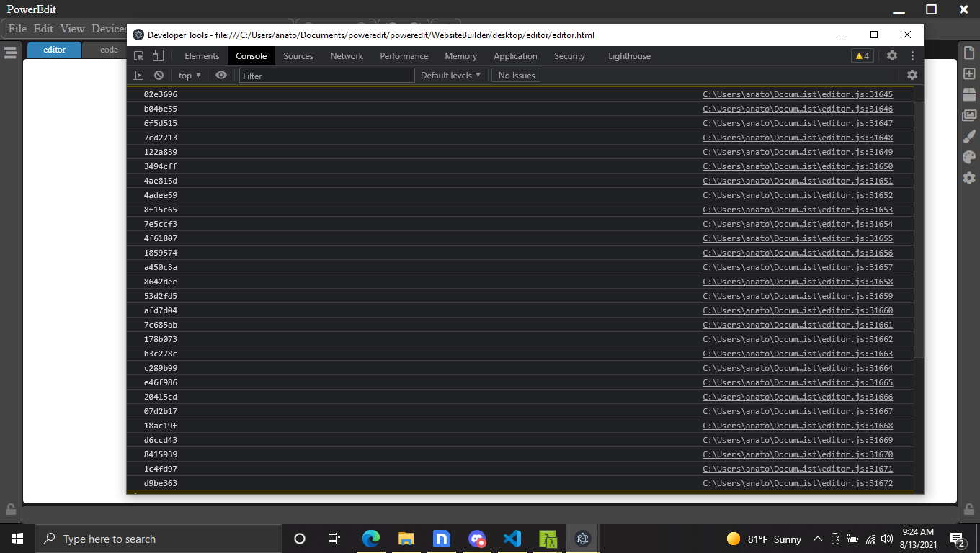Image resolution: width=980 pixels, height=553 pixels.
Task: Toggle the lock icon at bottom left
Action: (11, 509)
